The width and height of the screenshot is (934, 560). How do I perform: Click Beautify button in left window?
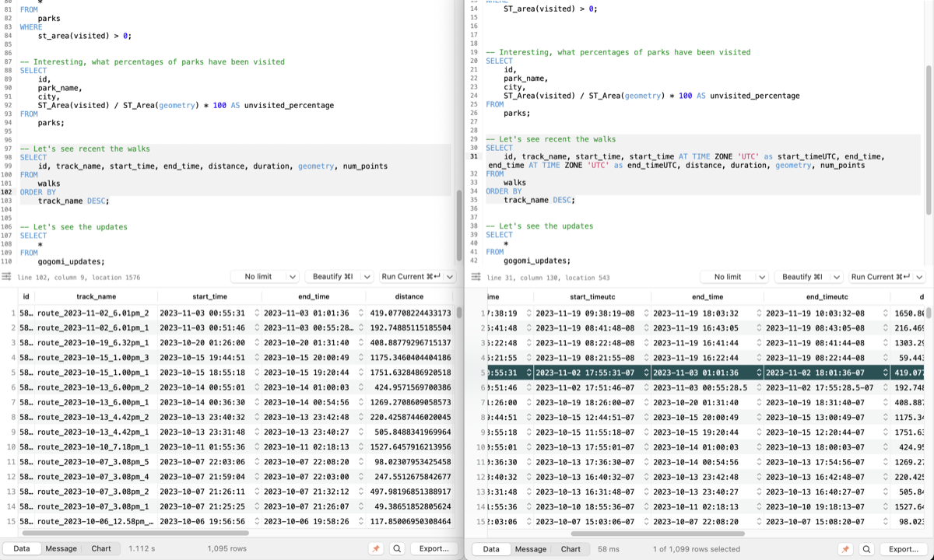pos(333,277)
